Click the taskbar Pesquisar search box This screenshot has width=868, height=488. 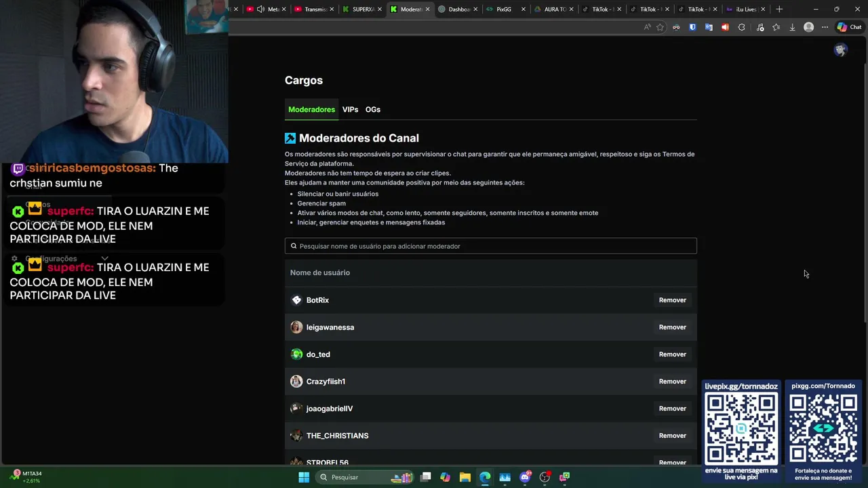tap(366, 477)
